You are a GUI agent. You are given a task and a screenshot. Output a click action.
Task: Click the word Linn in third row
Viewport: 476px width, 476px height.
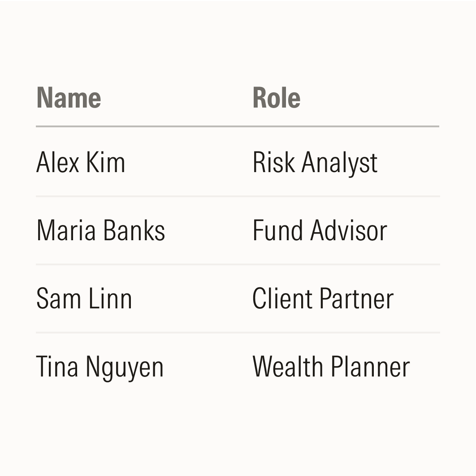point(111,299)
